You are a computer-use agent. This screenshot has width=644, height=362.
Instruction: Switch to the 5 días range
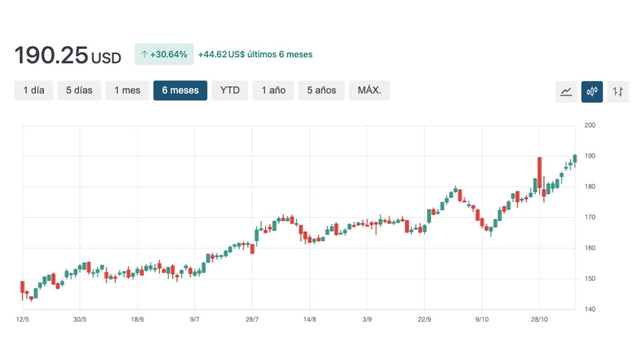point(79,91)
